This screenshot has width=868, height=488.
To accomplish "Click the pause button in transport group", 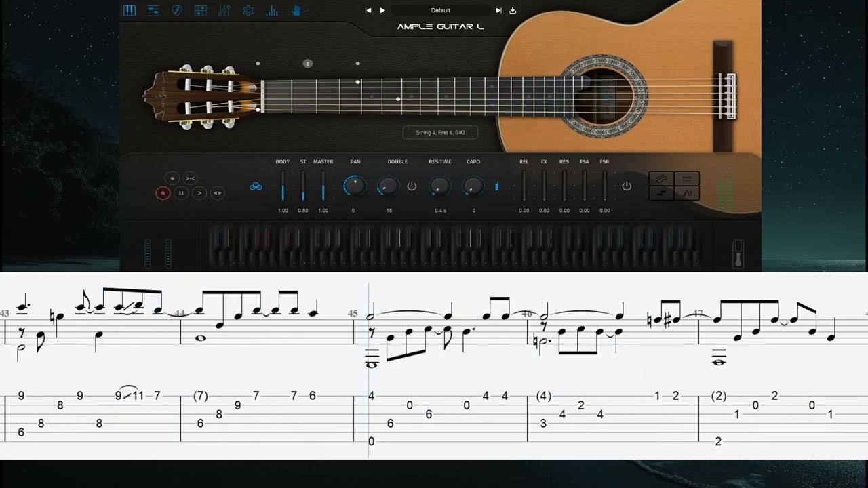I will point(181,193).
